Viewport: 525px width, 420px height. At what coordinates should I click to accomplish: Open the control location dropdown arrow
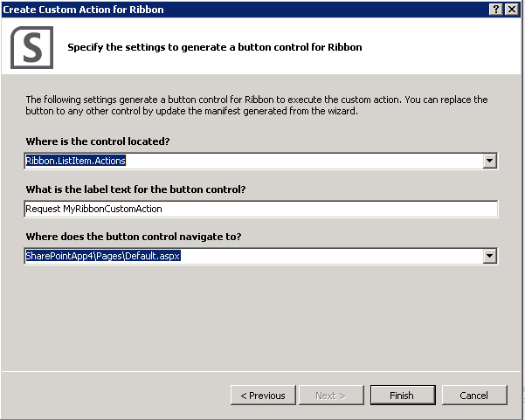point(489,161)
